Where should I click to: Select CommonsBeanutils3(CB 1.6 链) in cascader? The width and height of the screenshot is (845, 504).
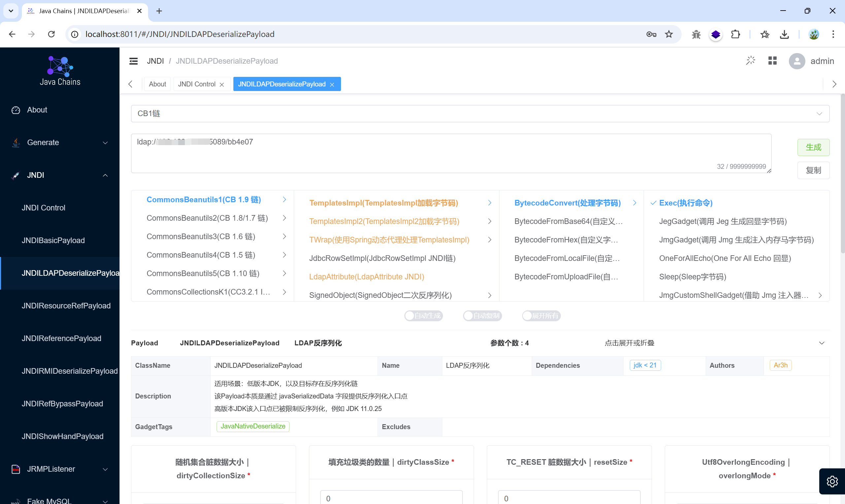tap(201, 236)
